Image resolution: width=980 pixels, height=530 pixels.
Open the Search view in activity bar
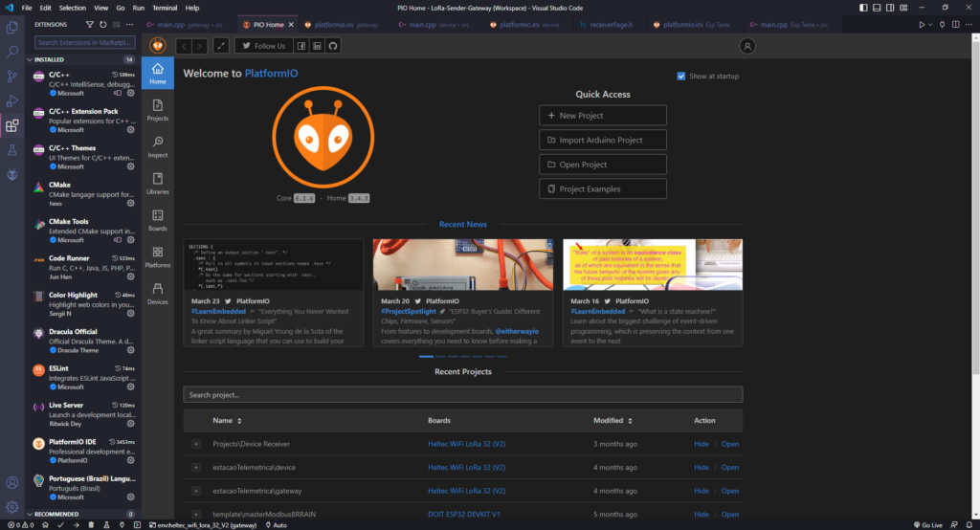click(x=11, y=52)
